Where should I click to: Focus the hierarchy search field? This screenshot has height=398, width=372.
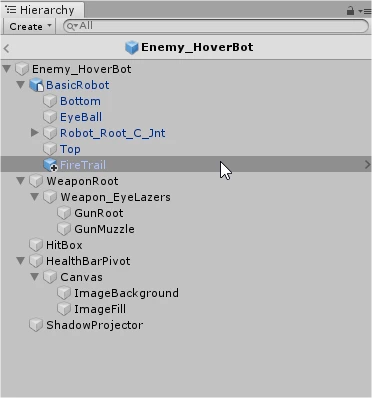(x=216, y=26)
